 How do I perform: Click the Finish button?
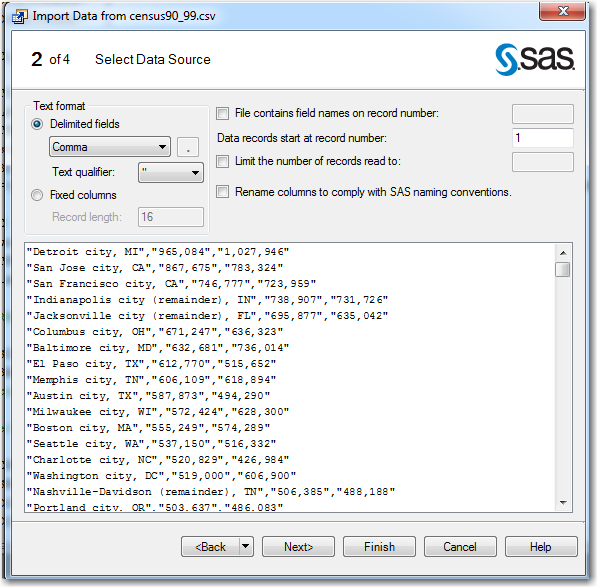[x=379, y=547]
